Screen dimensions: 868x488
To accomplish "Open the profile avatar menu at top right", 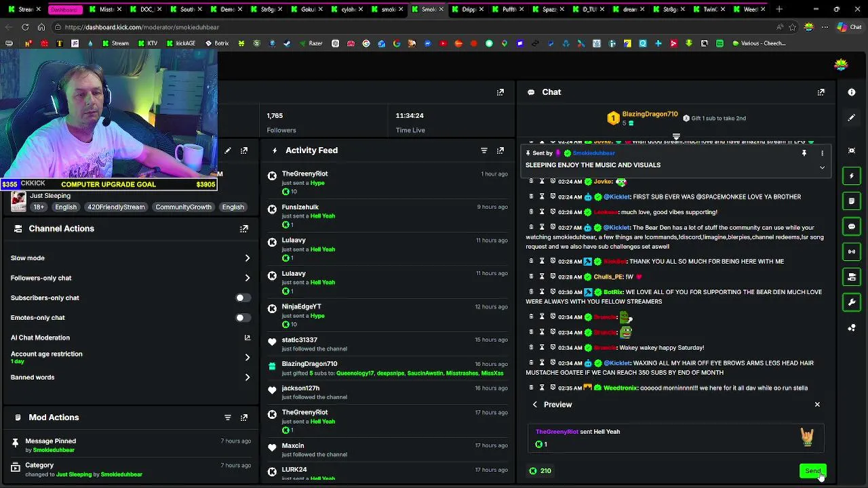I will click(841, 65).
